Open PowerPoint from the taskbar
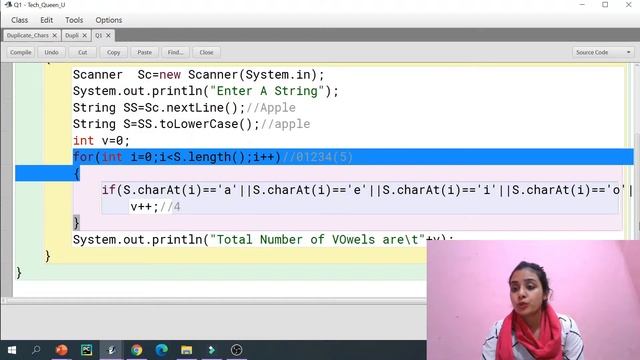Viewport: 640px width, 360px height. tap(62, 350)
